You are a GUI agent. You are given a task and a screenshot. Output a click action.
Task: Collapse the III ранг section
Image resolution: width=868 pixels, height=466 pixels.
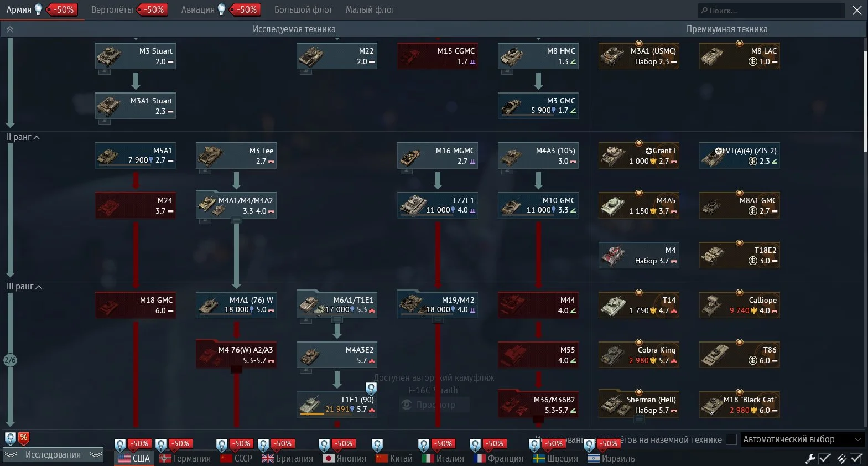(x=24, y=287)
